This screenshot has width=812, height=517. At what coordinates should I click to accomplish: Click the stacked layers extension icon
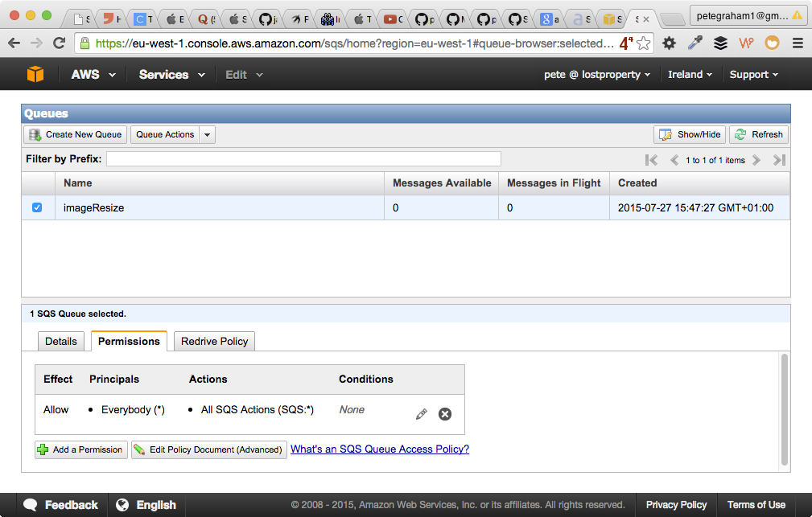point(720,43)
